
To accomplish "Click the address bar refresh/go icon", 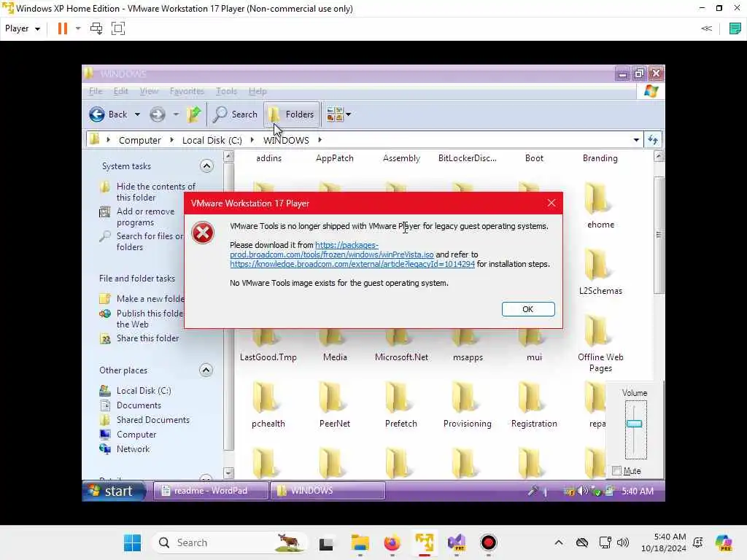I will tap(653, 140).
